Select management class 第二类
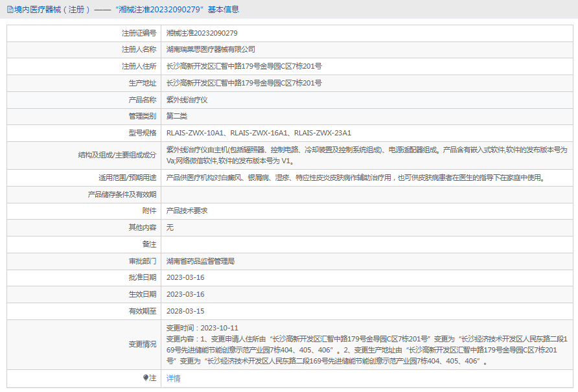578x392 pixels. tap(176, 116)
